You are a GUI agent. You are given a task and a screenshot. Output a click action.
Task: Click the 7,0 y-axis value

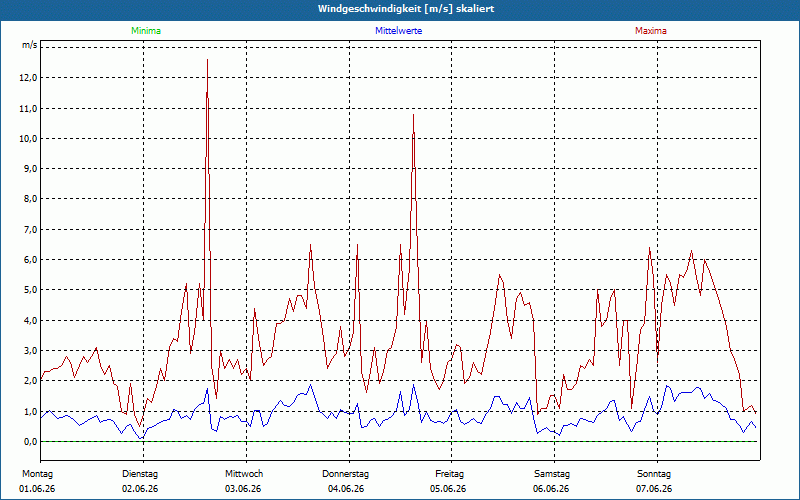pos(31,229)
